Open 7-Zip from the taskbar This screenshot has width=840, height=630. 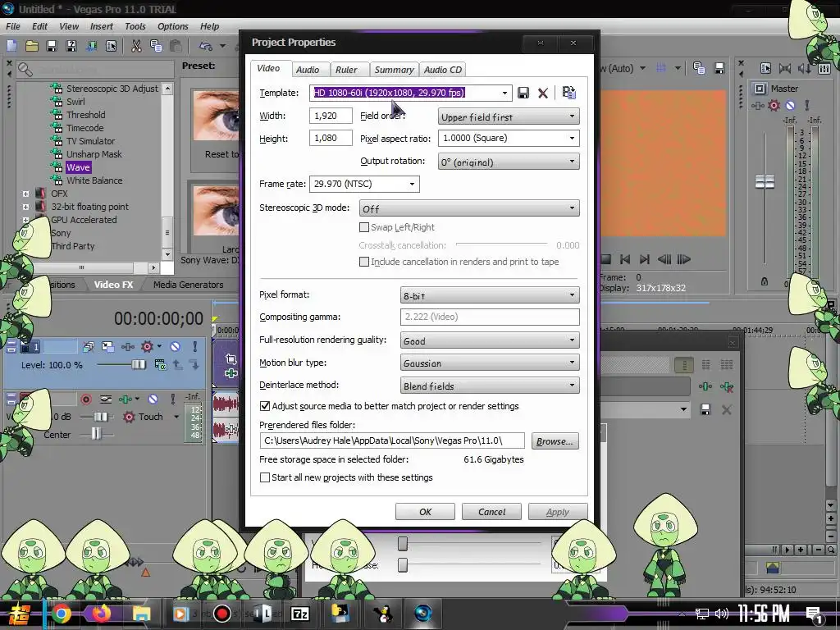[300, 614]
